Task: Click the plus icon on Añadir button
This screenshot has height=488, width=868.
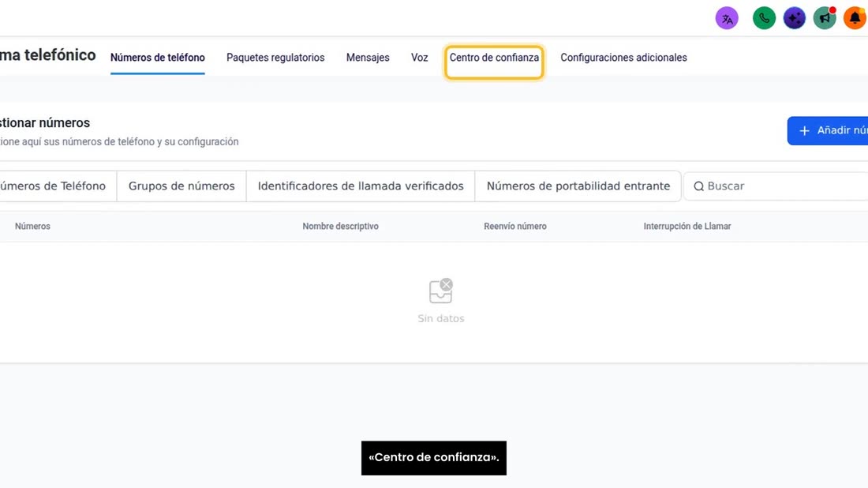Action: [804, 131]
